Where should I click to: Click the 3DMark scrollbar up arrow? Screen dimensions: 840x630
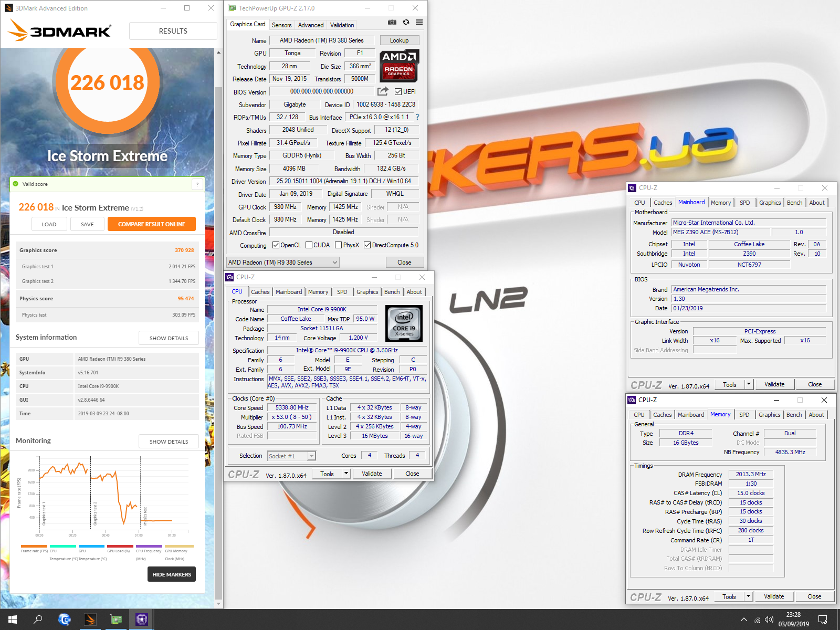coord(218,52)
